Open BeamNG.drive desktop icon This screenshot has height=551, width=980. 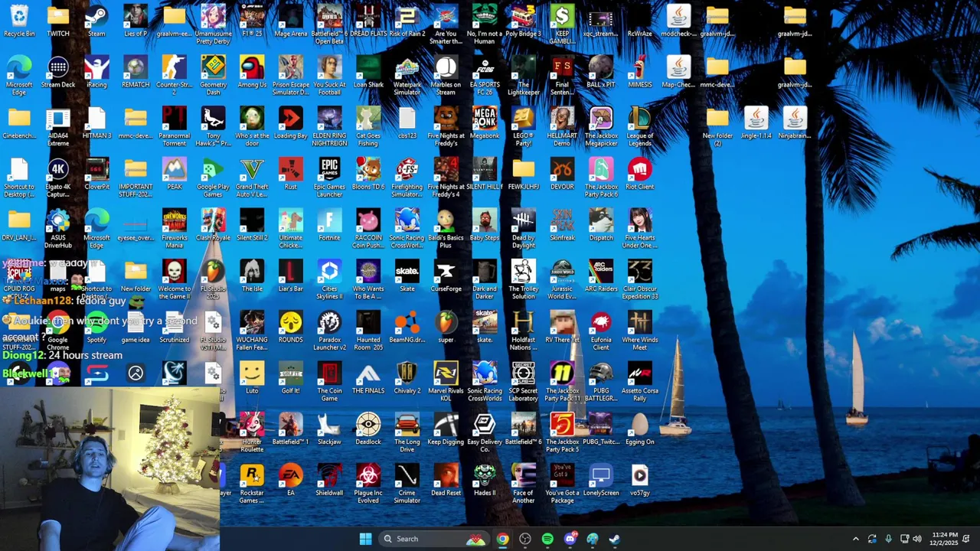click(407, 328)
